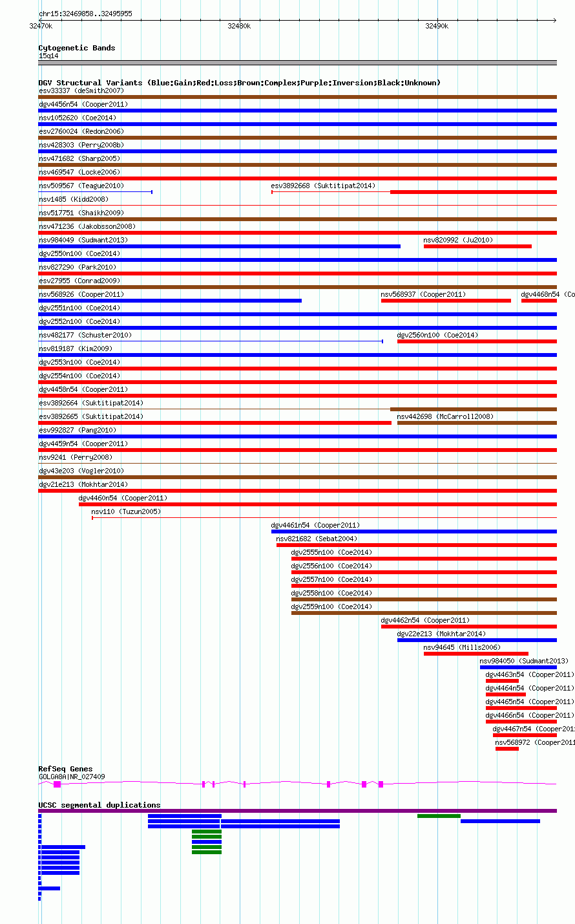Click the esv33337 (deSmith2007) variant label
Screen dimensions: 575x924
(81, 91)
